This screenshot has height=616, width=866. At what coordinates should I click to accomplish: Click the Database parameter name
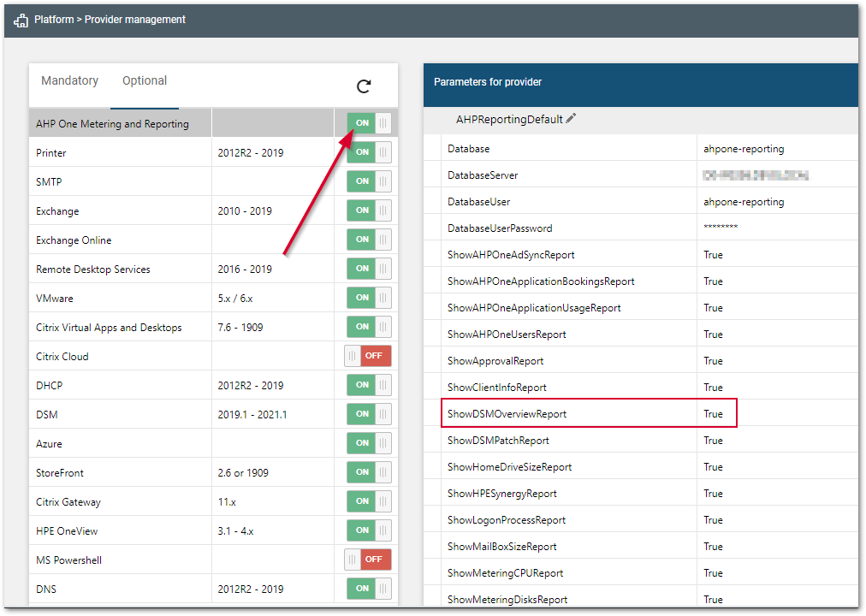[x=468, y=149]
